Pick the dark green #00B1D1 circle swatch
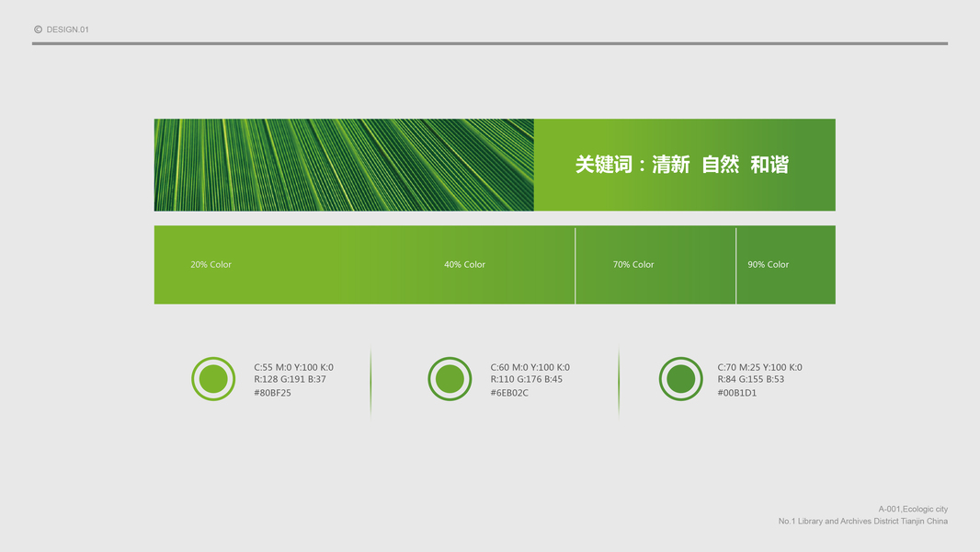Viewport: 980px width, 552px height. [x=680, y=379]
